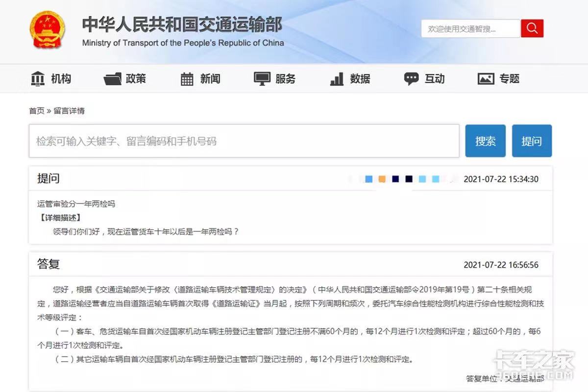Open the 政策 menu item
The image size is (588, 392).
click(136, 79)
